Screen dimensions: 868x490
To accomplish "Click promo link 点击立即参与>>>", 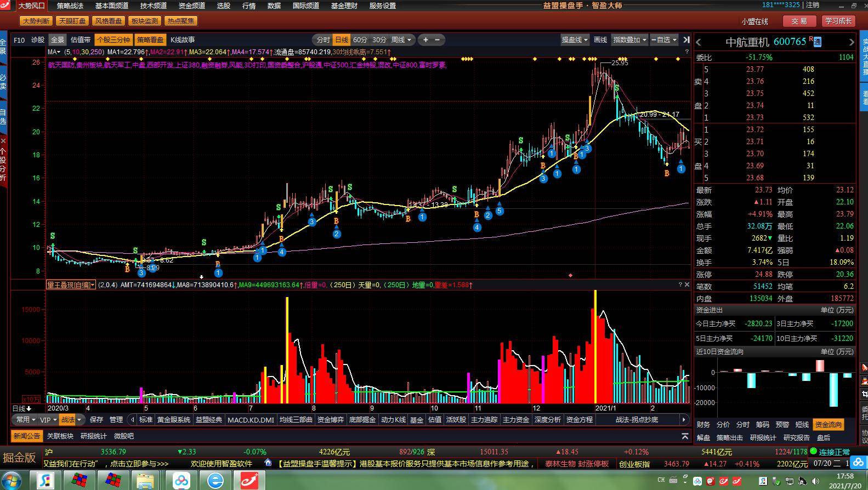I will 140,464.
